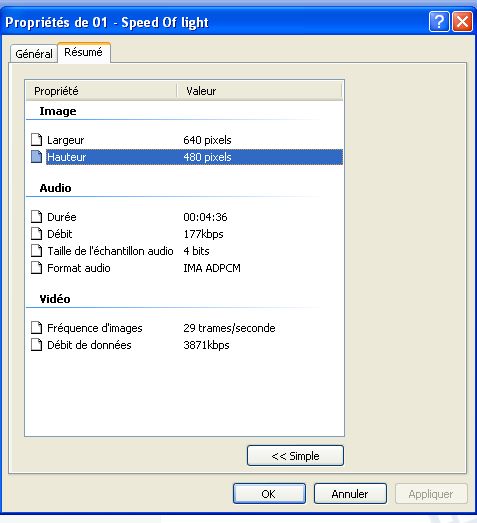The width and height of the screenshot is (477, 523).
Task: Collapse to simple view with << Simple
Action: [x=295, y=456]
